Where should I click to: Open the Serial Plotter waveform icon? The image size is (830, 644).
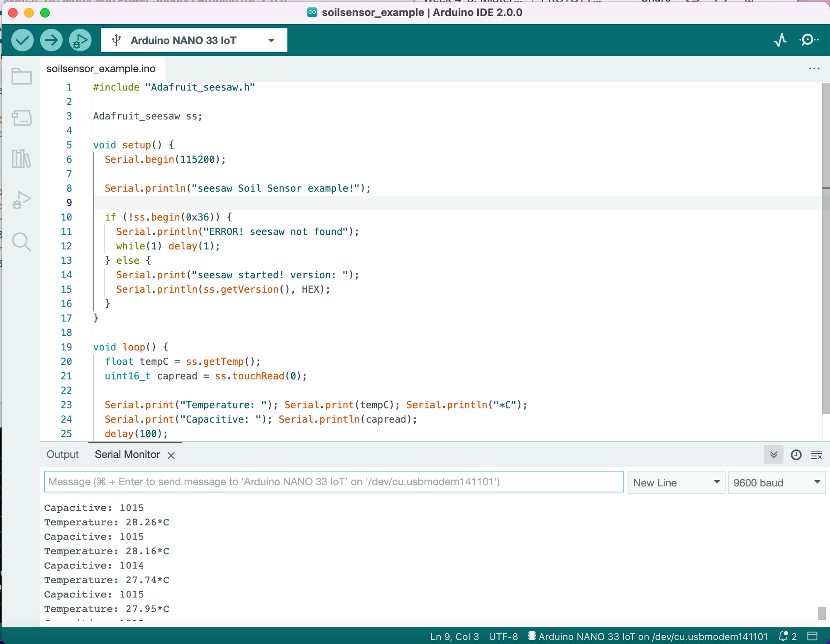(780, 40)
